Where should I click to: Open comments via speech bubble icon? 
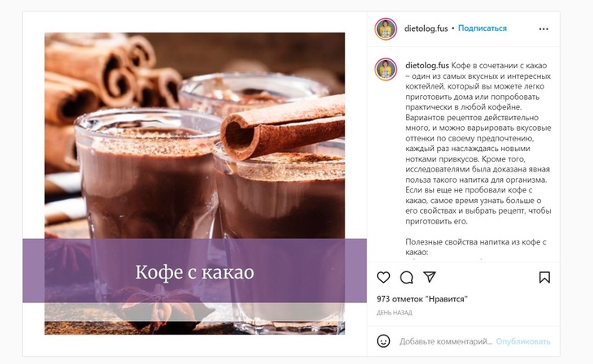tap(406, 277)
